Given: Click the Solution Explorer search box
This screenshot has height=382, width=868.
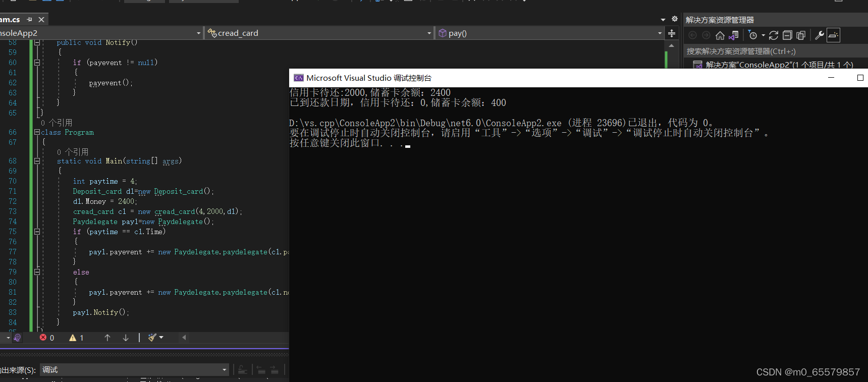Looking at the screenshot, I should (776, 51).
